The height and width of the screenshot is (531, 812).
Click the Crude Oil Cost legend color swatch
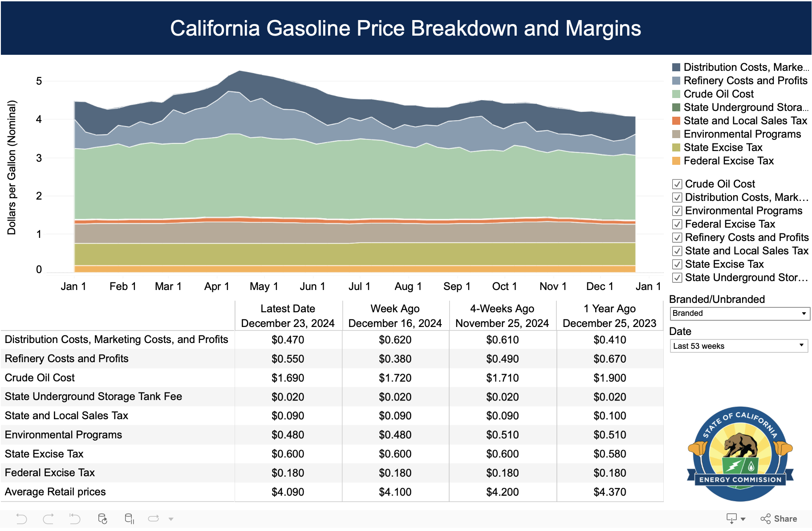[x=677, y=94]
